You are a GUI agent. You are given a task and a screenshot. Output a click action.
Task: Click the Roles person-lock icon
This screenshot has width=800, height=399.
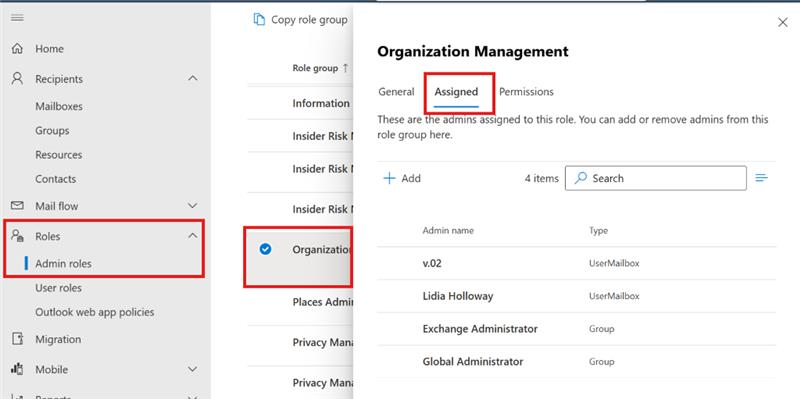click(x=17, y=236)
